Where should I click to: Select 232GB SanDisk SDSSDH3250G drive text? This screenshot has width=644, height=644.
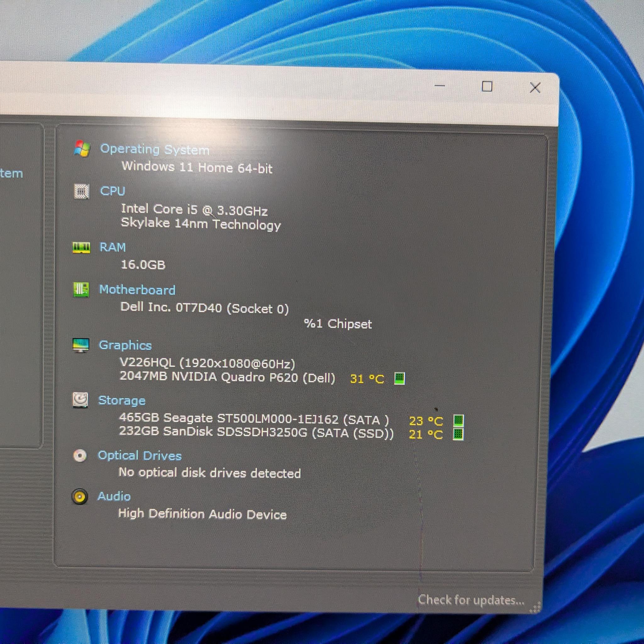click(x=256, y=432)
